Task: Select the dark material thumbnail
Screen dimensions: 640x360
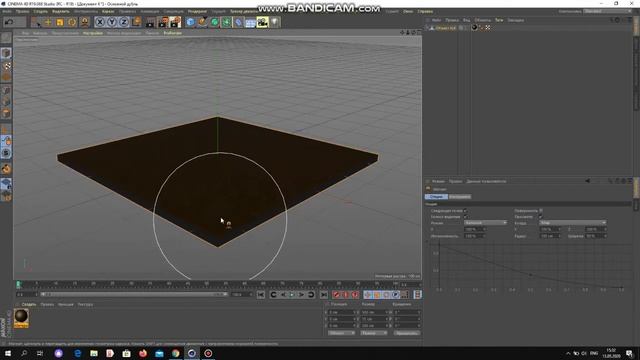Action: click(21, 318)
